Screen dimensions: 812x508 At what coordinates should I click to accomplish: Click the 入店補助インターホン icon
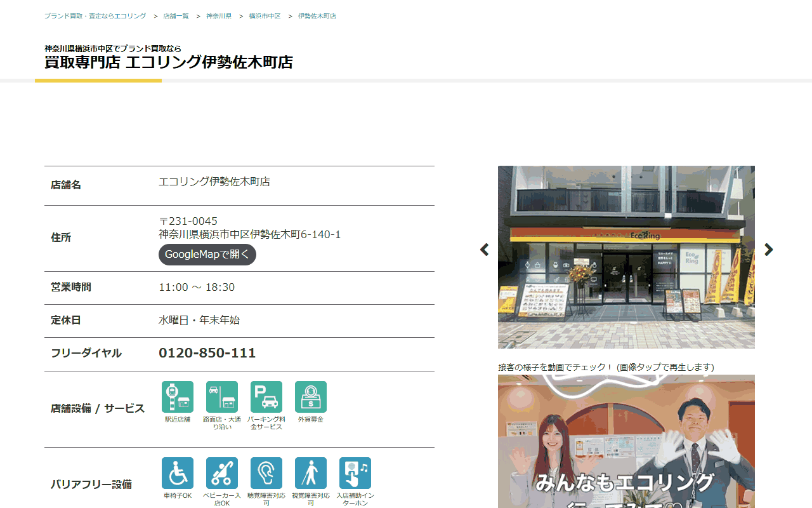click(x=355, y=473)
